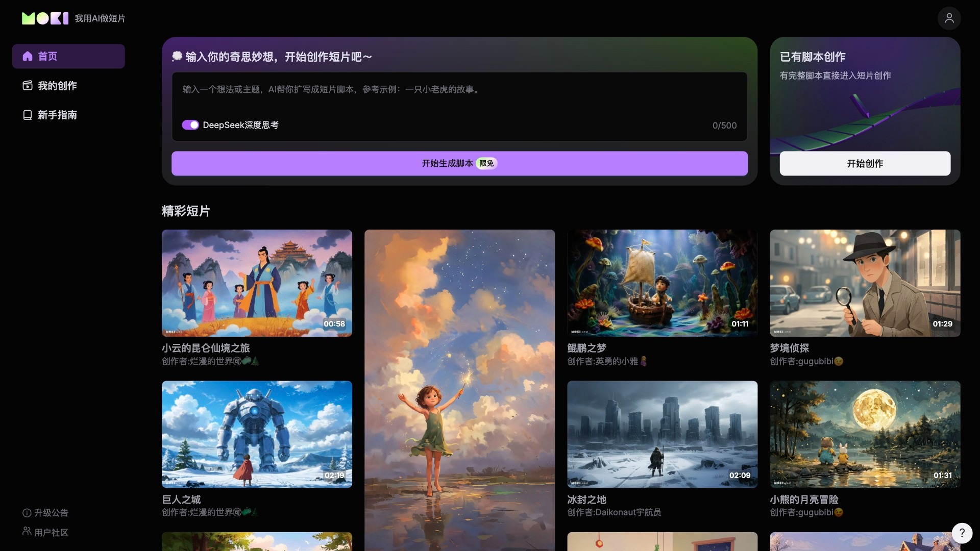Open the 鲲鹏之梦 video thumbnail
The image size is (980, 551).
click(x=662, y=283)
